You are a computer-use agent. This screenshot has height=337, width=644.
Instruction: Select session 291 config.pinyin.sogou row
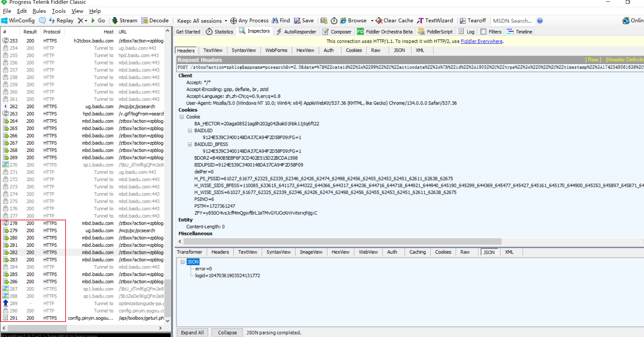(x=83, y=318)
